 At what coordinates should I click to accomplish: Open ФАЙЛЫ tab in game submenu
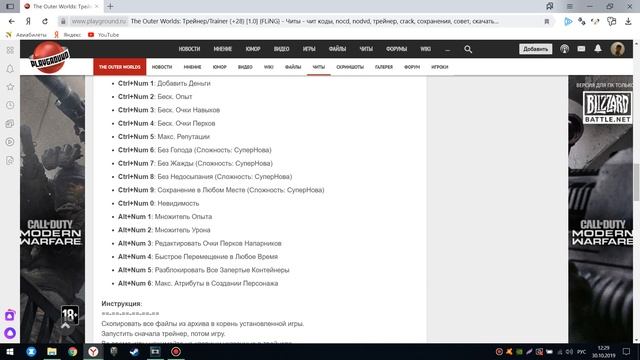293,67
